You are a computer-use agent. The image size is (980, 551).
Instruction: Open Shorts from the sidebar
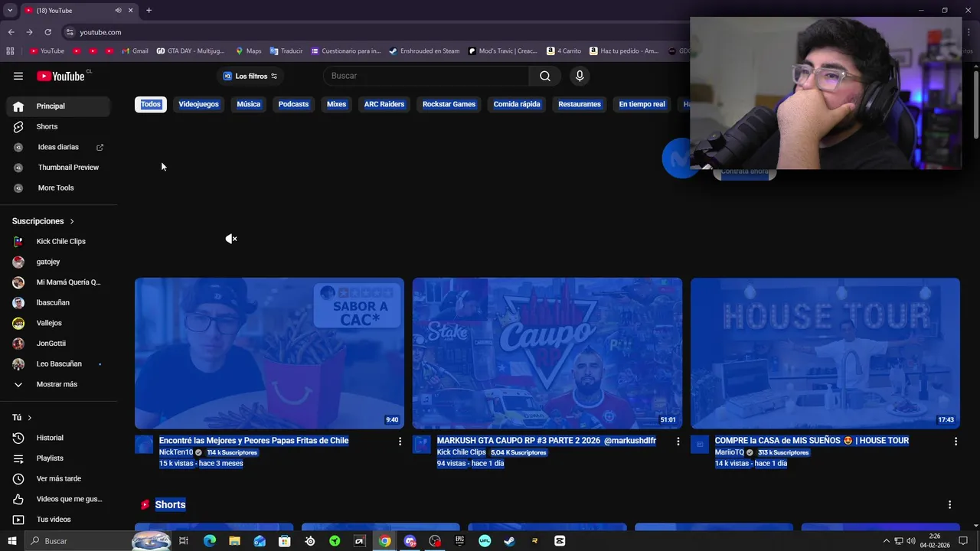coord(58,126)
